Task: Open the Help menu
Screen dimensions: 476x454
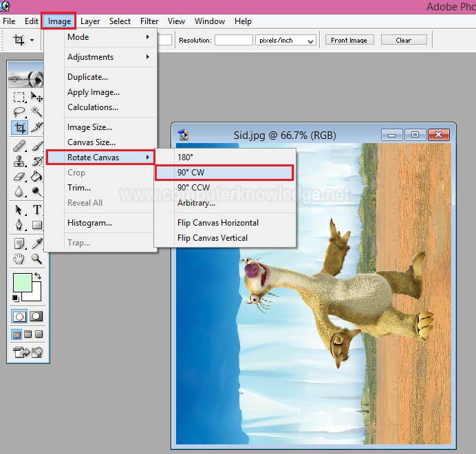Action: (244, 21)
